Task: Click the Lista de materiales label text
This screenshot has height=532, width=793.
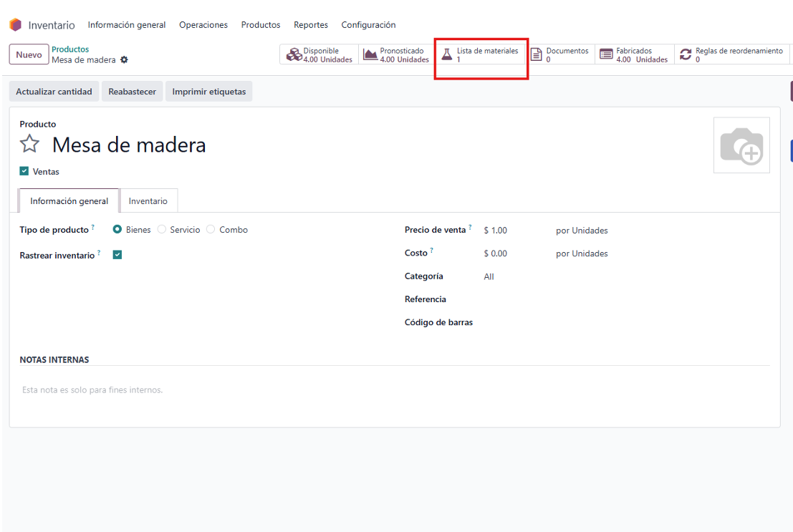Action: point(488,51)
